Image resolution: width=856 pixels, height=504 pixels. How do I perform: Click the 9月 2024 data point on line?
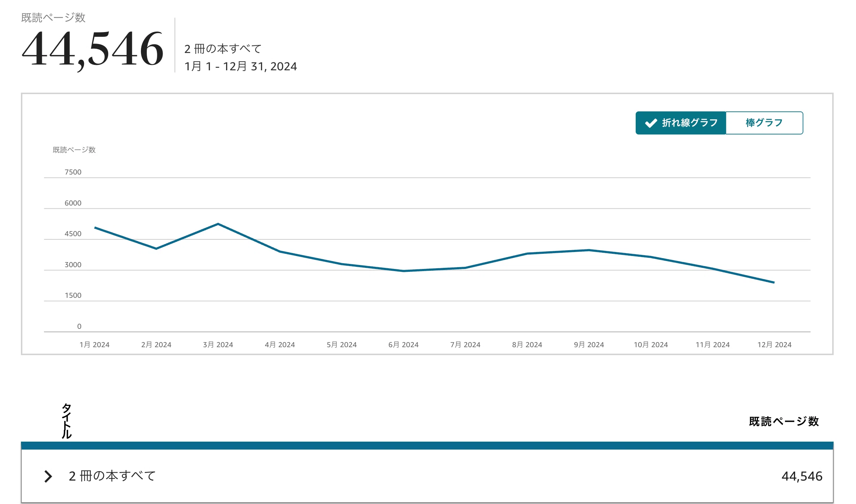point(589,250)
